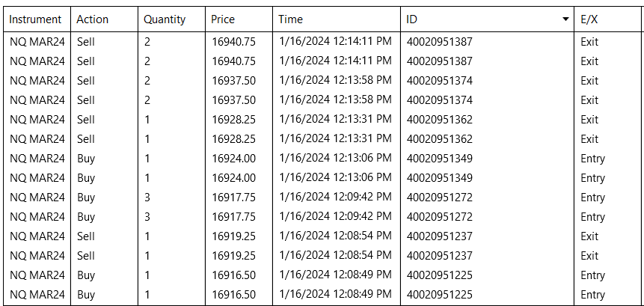This screenshot has height=306, width=644.
Task: Select the bottom row's Entry cell
Action: 592,295
